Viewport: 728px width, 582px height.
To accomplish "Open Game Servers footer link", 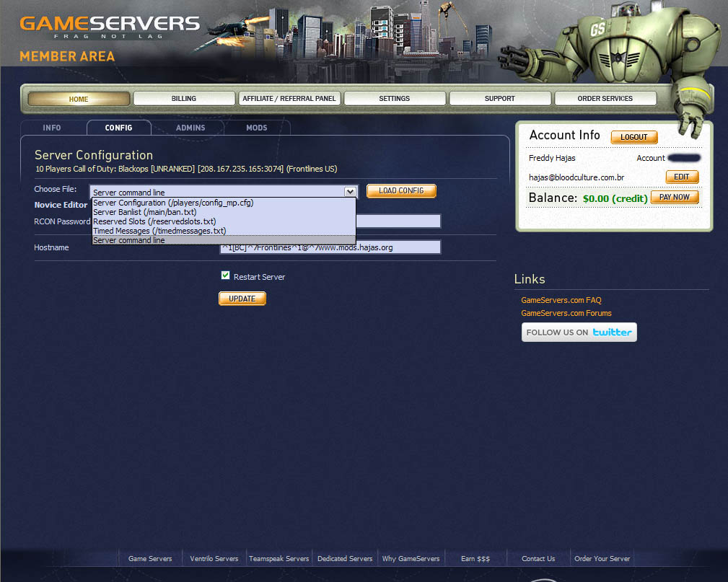I will (150, 558).
